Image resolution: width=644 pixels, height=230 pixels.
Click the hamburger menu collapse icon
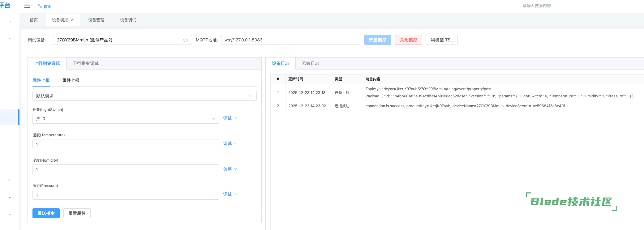click(x=27, y=6)
